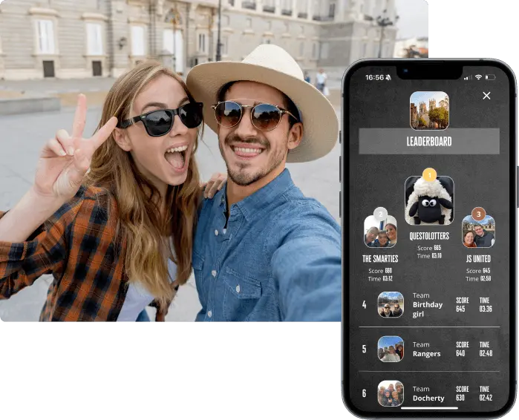Tap Team Docherty avatar photo

(391, 393)
